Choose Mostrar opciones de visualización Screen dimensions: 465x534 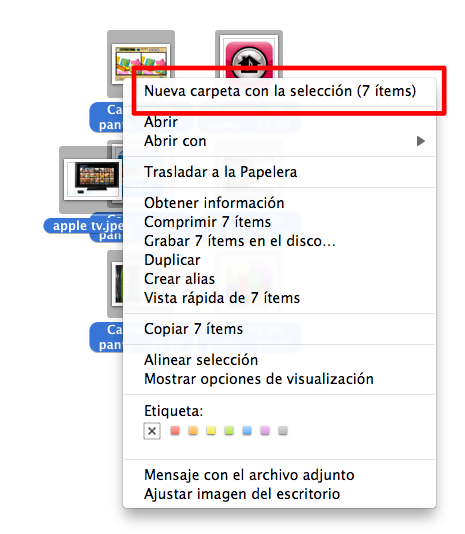click(280, 379)
